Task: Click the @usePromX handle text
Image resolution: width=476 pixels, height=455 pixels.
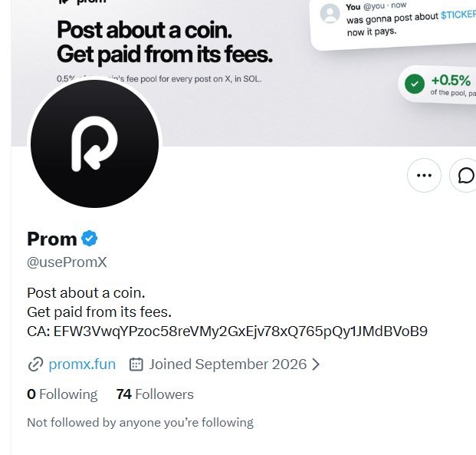Action: (x=67, y=262)
